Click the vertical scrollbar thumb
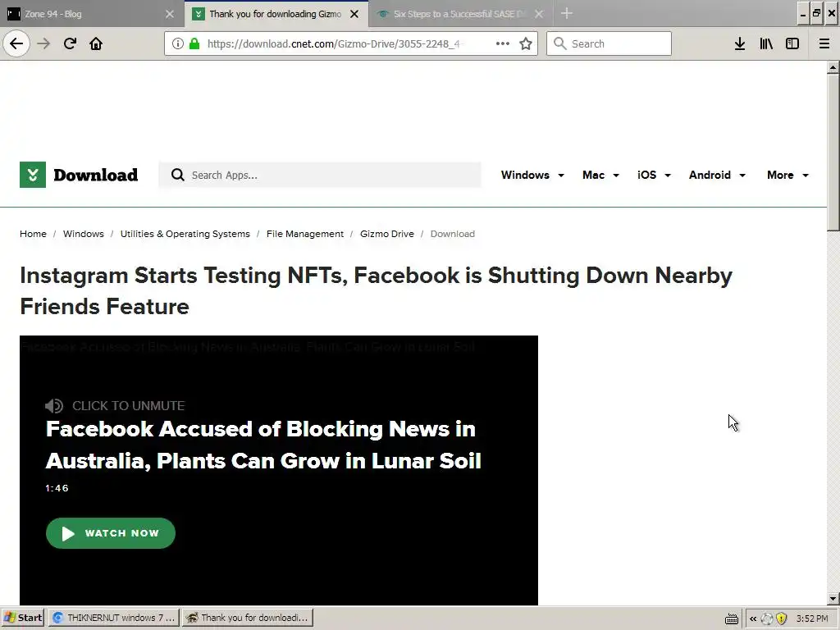Image resolution: width=840 pixels, height=630 pixels. pyautogui.click(x=833, y=153)
